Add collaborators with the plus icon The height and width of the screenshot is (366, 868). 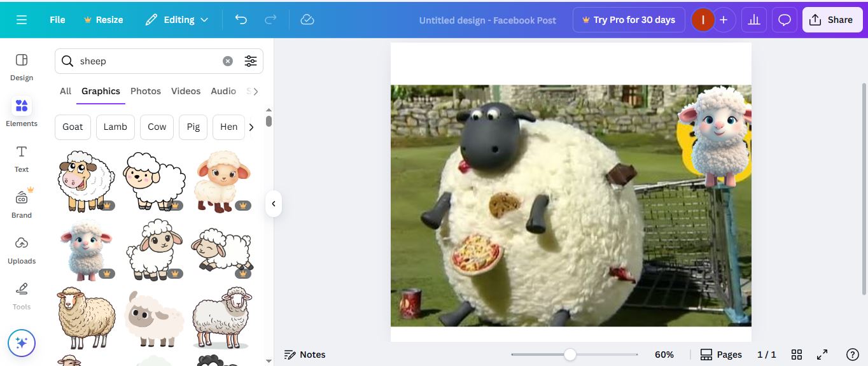point(724,20)
